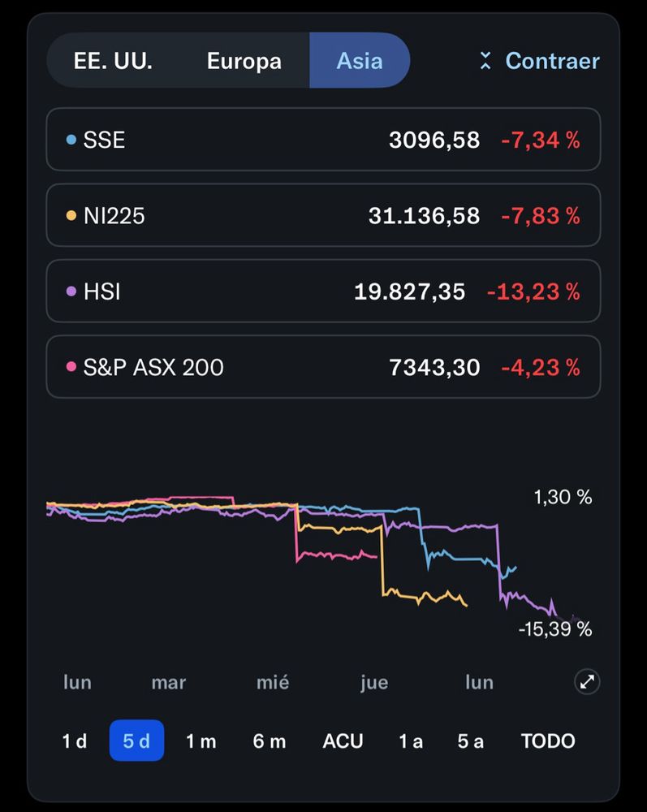Screen dimensions: 647x812
Task: Click the yellow NI225 color dot
Action: (x=71, y=216)
